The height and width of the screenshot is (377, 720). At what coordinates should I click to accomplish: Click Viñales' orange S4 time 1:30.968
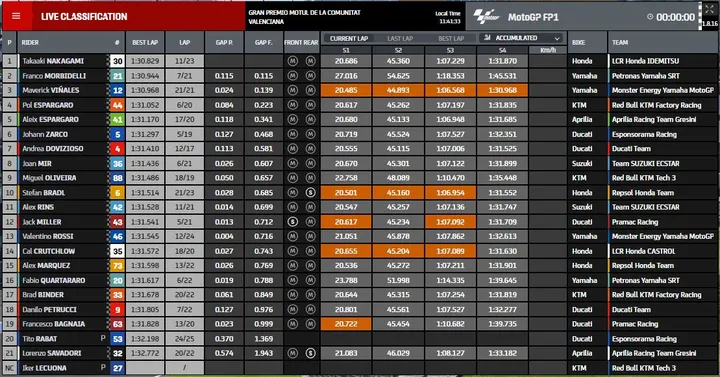(x=502, y=90)
